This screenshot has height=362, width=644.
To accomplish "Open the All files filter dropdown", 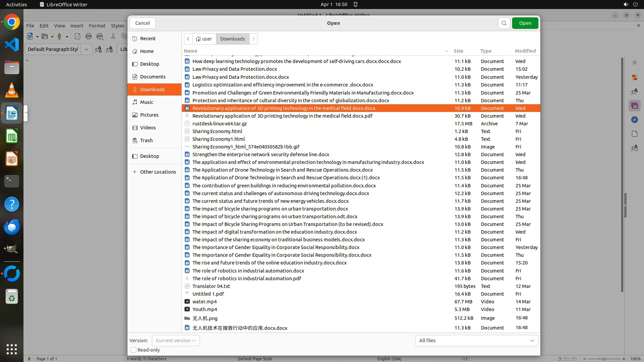I will pyautogui.click(x=476, y=341).
